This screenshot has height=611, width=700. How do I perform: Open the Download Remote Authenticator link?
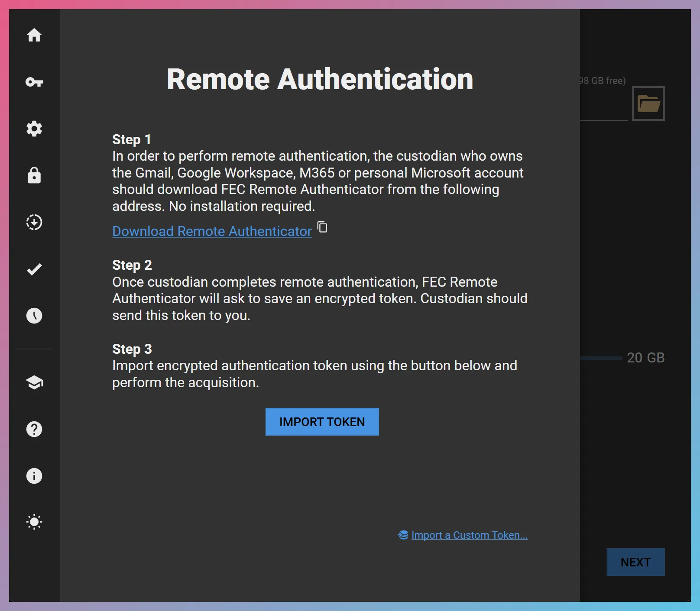pyautogui.click(x=211, y=231)
